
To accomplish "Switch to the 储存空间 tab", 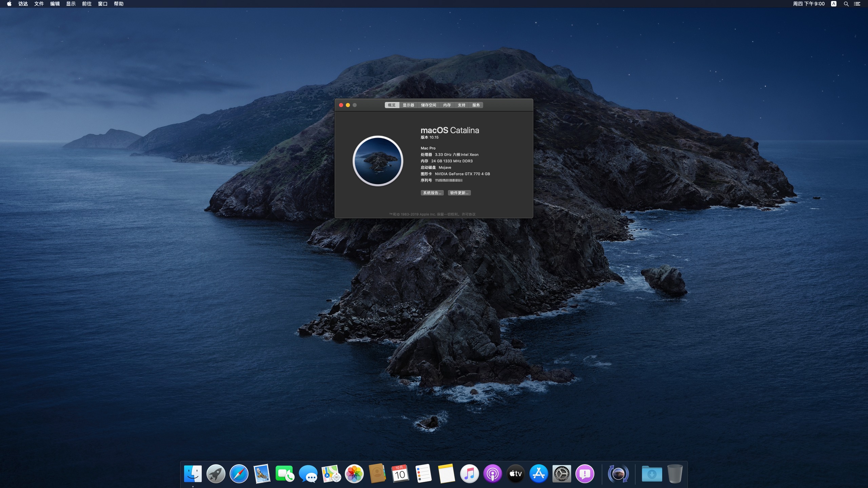I will (x=428, y=105).
